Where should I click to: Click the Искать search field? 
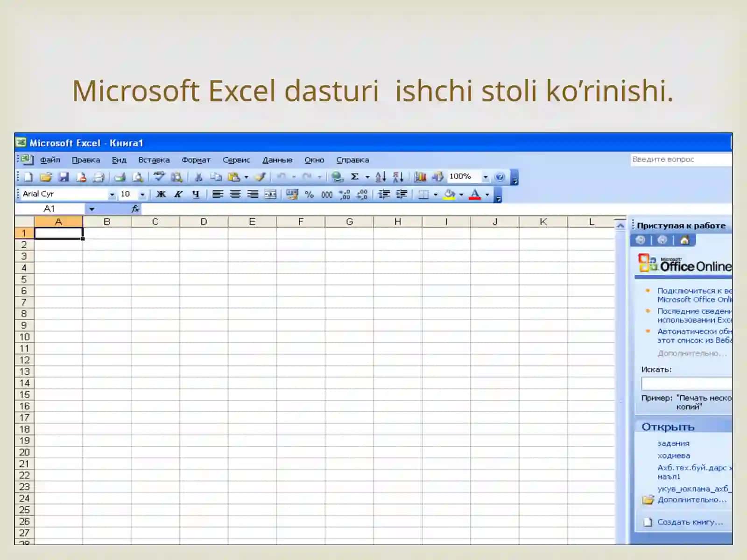pyautogui.click(x=687, y=384)
